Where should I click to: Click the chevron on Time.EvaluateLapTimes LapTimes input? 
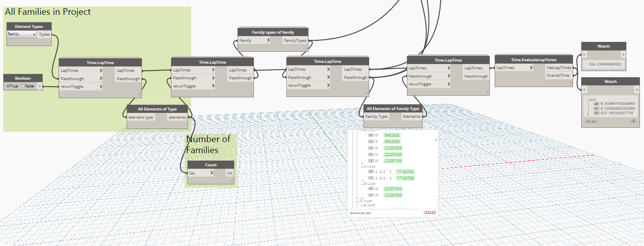point(531,67)
